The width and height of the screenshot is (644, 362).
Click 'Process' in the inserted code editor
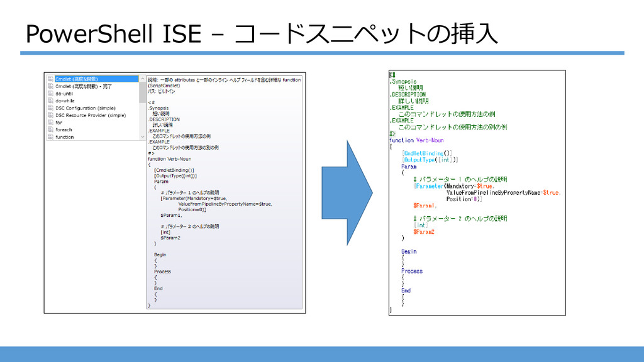point(412,271)
